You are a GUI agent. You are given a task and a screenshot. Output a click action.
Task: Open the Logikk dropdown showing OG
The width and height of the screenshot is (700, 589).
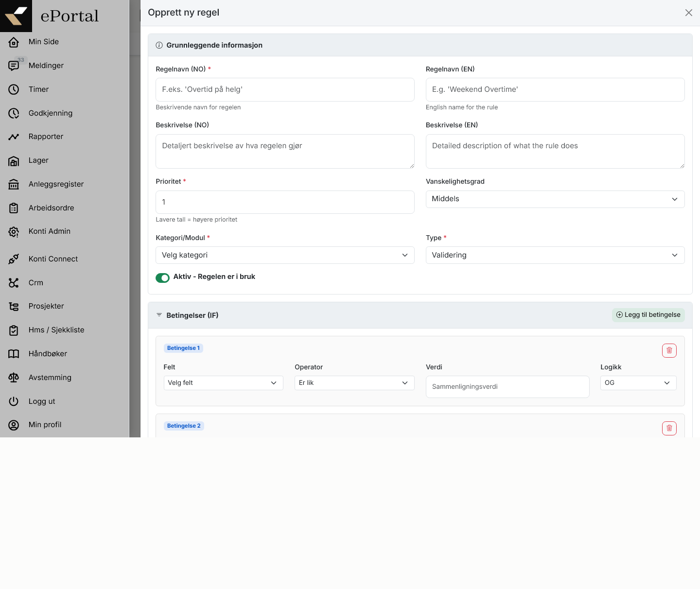638,383
